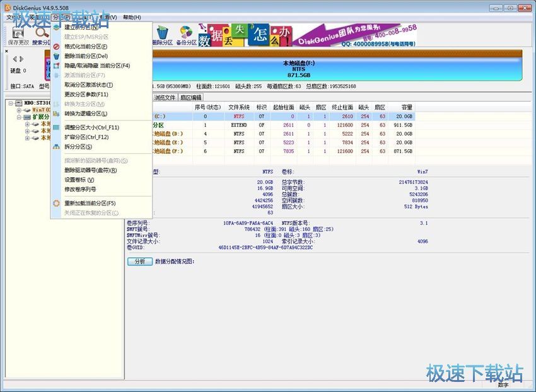Click the Backup Partition (备份分区) toolbar icon
Image resolution: width=536 pixels, height=392 pixels.
pyautogui.click(x=186, y=33)
